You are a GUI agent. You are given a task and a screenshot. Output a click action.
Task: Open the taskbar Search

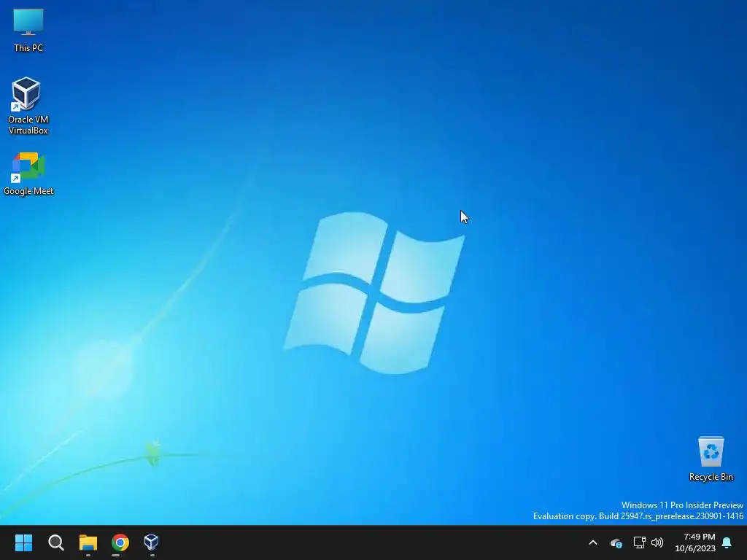point(55,542)
